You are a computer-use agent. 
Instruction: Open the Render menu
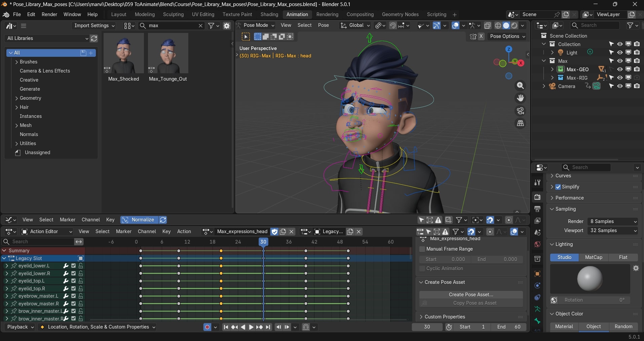point(49,14)
